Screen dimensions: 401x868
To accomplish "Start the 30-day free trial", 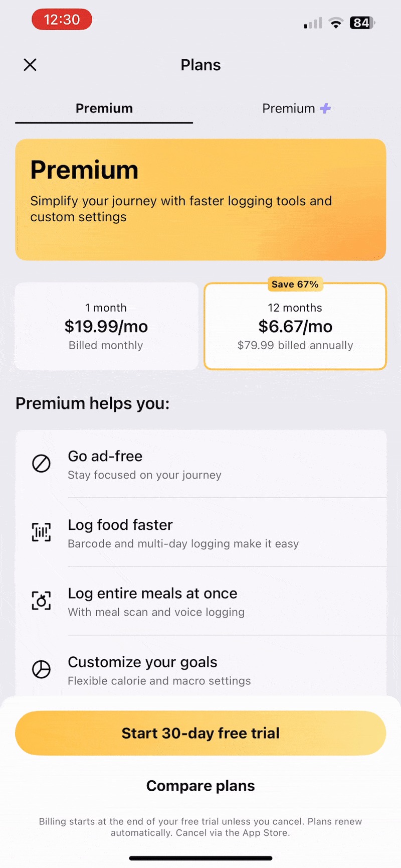I will click(x=200, y=733).
